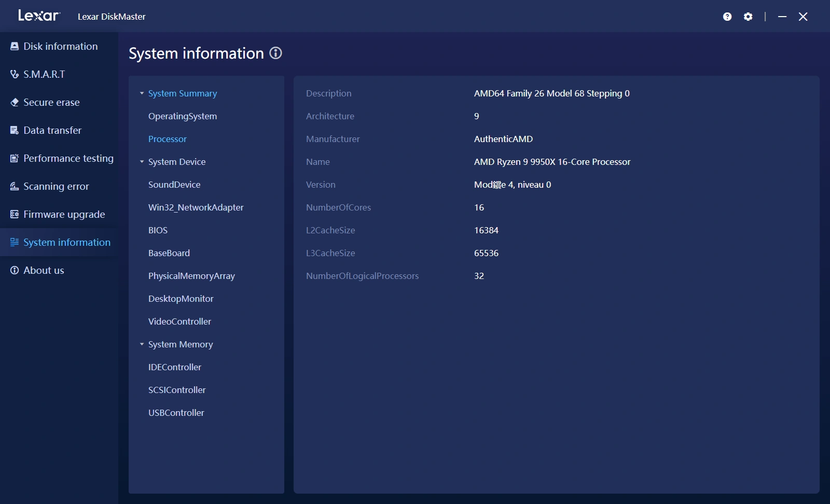Open Secure erase page
The width and height of the screenshot is (830, 504).
(x=59, y=102)
